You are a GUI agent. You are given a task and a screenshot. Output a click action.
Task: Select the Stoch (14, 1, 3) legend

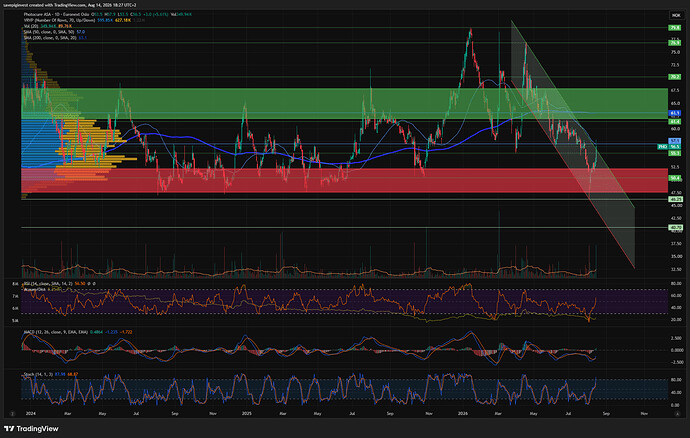(x=38, y=374)
